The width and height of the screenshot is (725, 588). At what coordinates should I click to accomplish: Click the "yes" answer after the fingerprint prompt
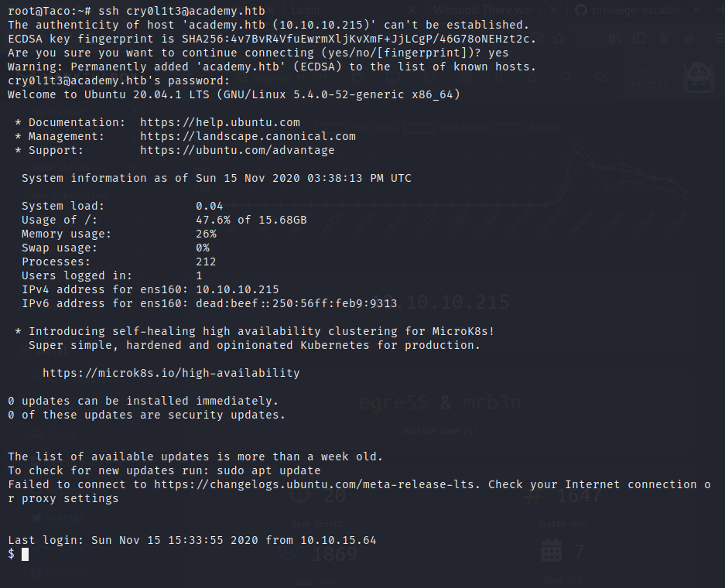[x=499, y=53]
